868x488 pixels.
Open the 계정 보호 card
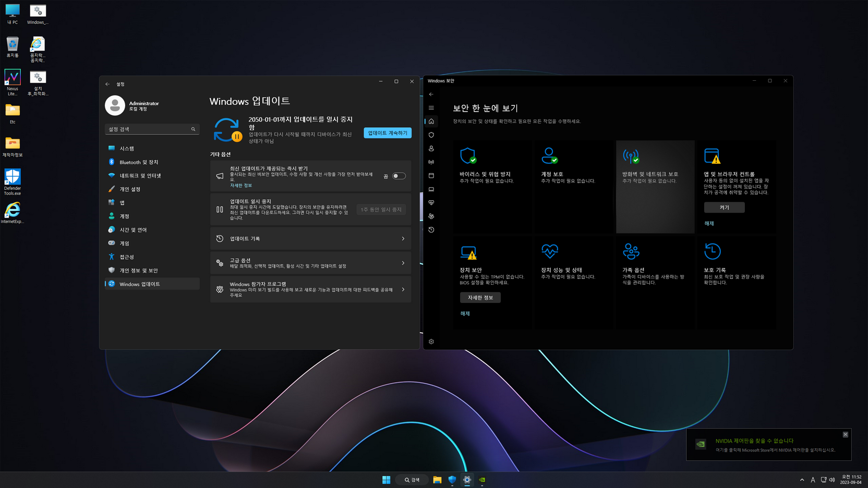click(x=574, y=187)
